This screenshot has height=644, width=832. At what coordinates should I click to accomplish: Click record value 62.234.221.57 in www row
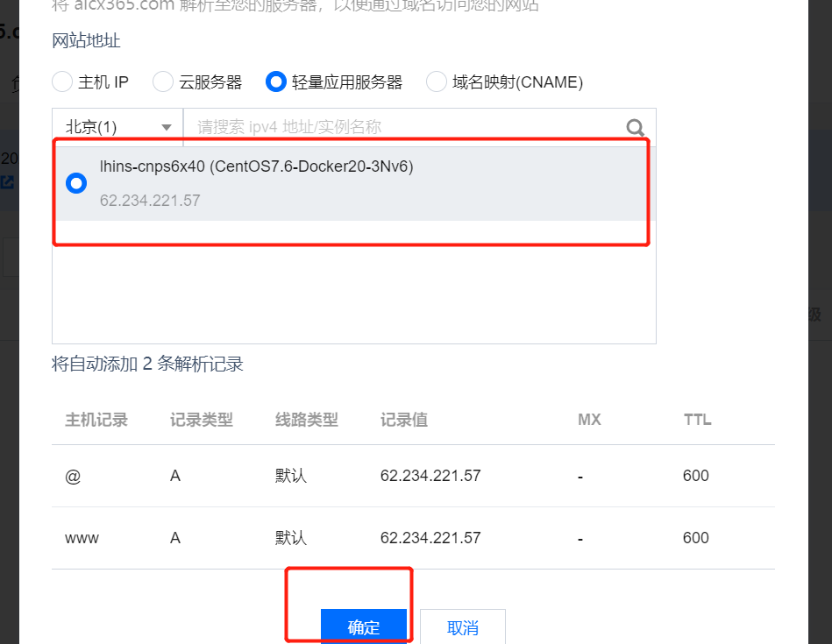(x=430, y=537)
